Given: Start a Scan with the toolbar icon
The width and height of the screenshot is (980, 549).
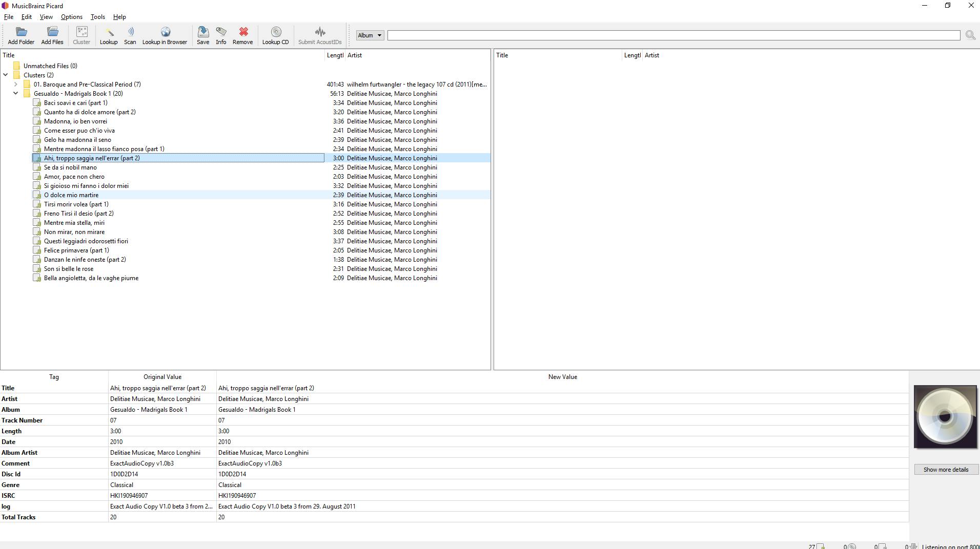Looking at the screenshot, I should [130, 32].
